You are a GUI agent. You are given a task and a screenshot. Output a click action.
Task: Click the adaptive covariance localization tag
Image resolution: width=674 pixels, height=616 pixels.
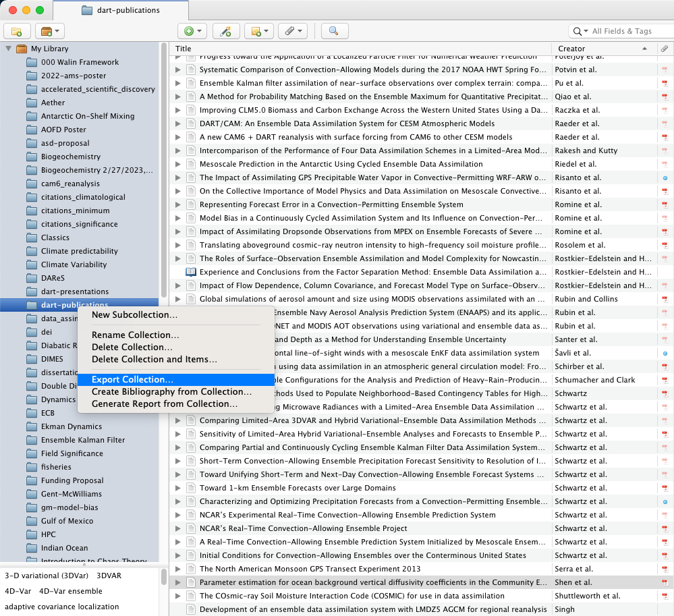[62, 606]
